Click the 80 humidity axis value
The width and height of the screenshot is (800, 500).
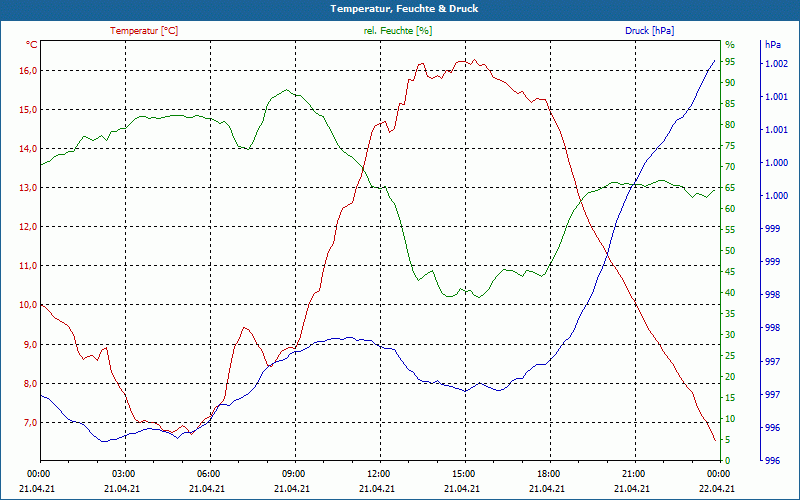click(x=730, y=124)
